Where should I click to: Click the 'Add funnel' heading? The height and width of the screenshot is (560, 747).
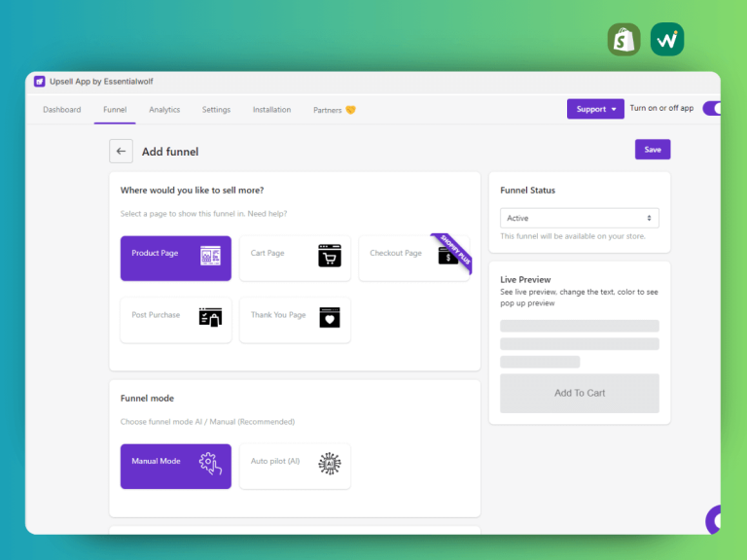pos(170,152)
